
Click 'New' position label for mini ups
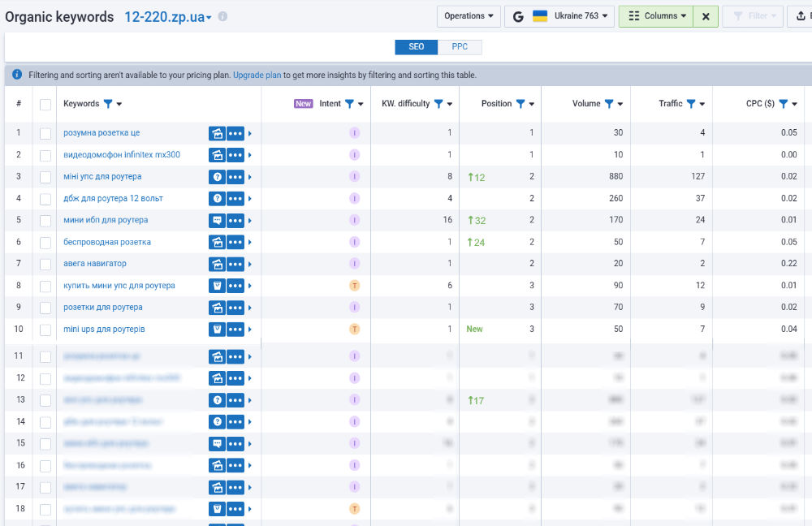(x=474, y=329)
